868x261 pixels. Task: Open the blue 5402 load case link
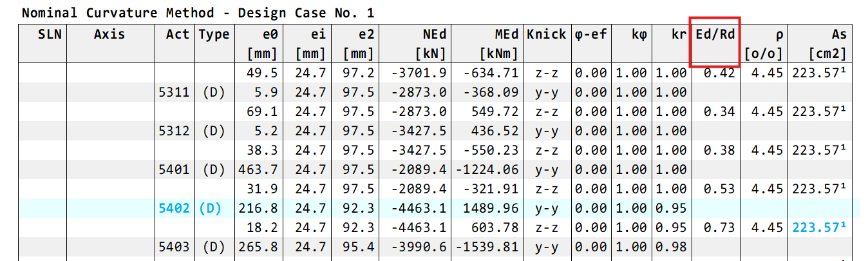[174, 209]
